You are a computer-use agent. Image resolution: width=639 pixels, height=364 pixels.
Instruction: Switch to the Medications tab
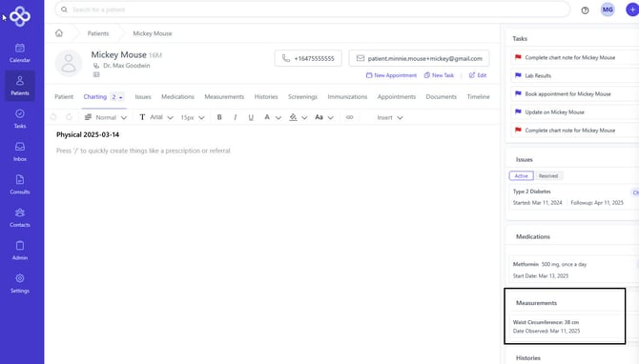[177, 97]
